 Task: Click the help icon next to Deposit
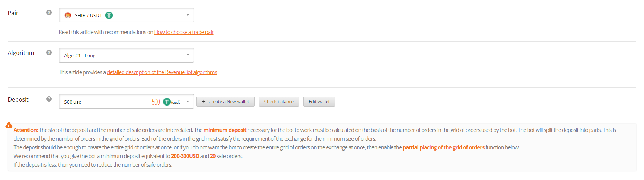coord(49,99)
